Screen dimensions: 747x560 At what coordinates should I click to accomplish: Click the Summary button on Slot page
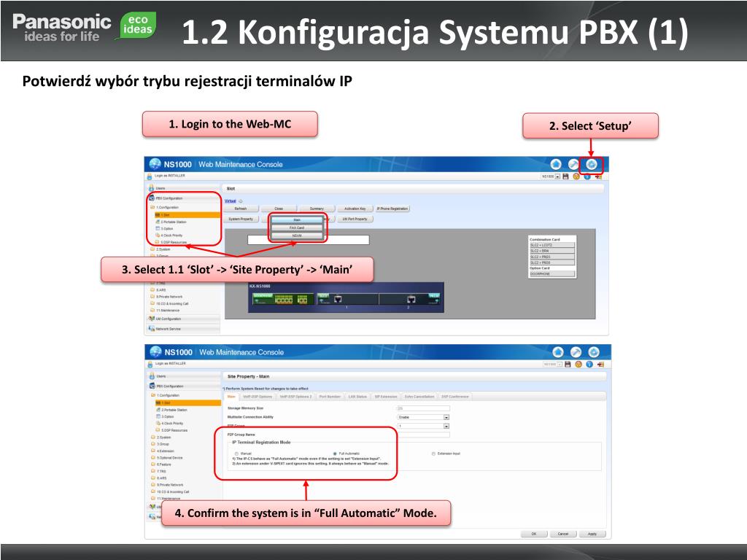tap(317, 209)
